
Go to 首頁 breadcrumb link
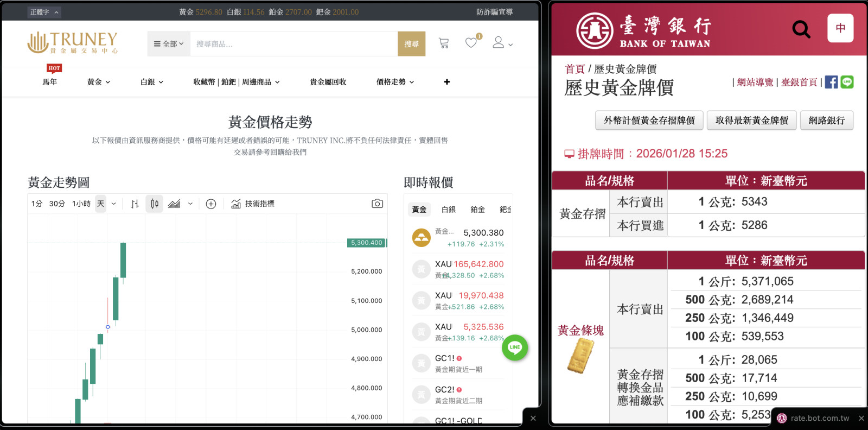point(575,69)
